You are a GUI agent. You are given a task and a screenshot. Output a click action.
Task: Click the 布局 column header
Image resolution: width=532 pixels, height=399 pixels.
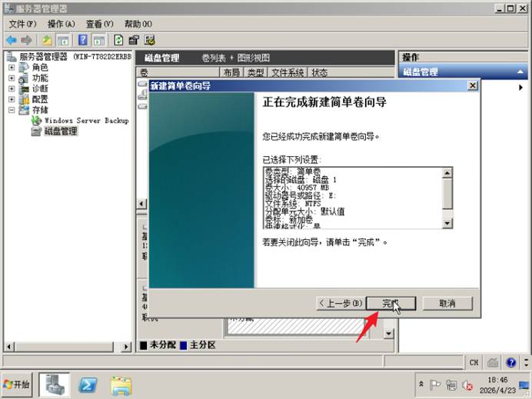pos(231,72)
